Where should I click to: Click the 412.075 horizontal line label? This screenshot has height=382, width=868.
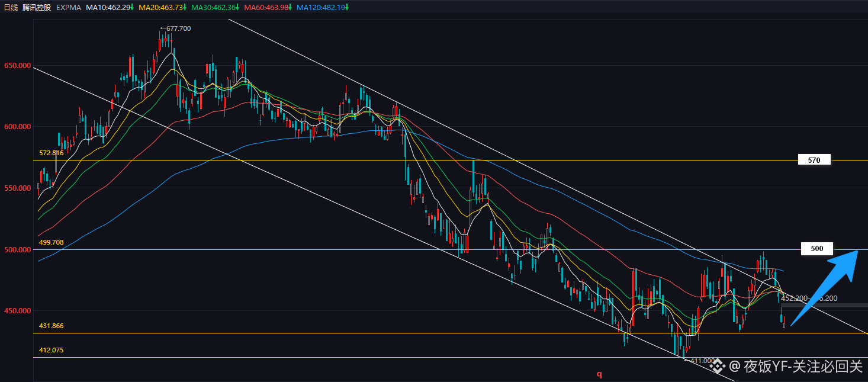(x=51, y=350)
